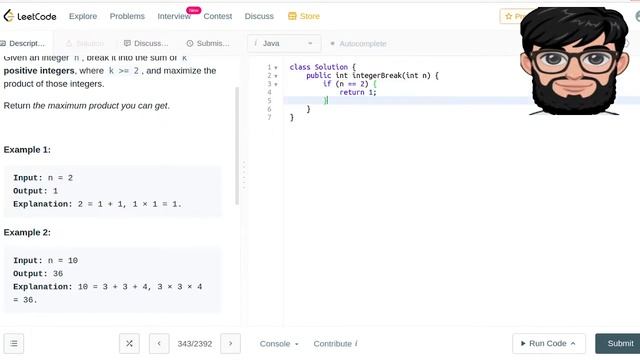Open the Problems page

point(127,16)
